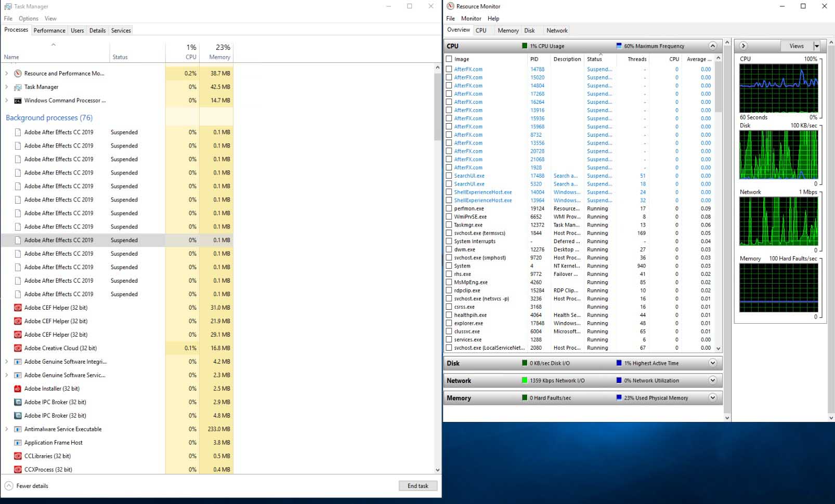
Task: Click the CPU list scrollbar thumb
Action: (x=718, y=87)
